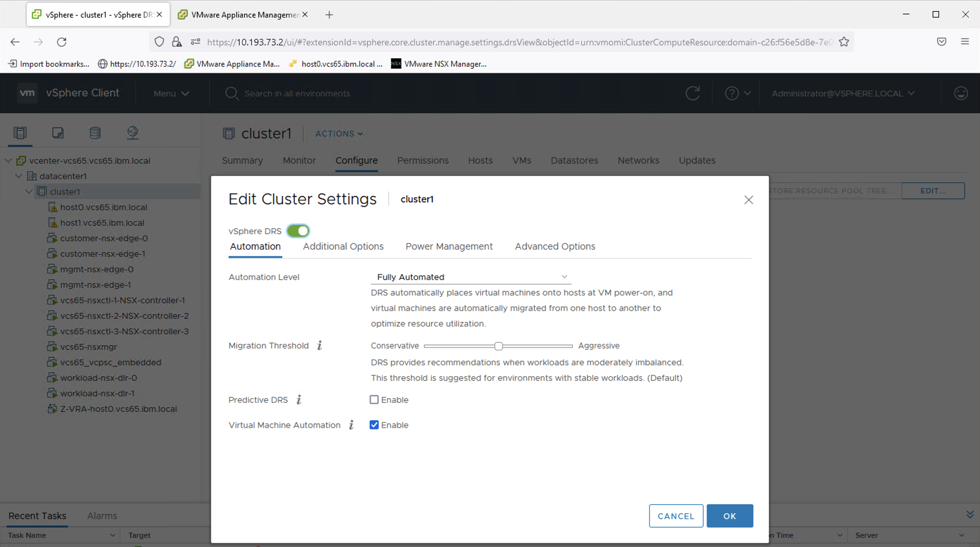The height and width of the screenshot is (547, 980).
Task: Click the CANCEL button
Action: pos(676,516)
